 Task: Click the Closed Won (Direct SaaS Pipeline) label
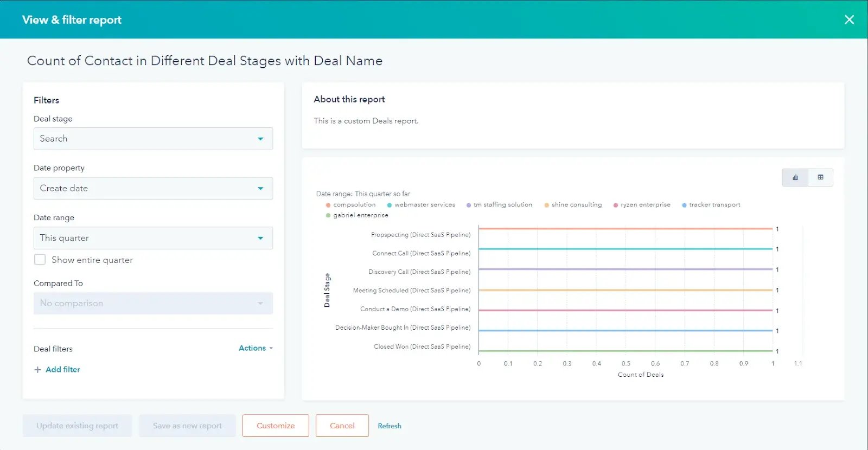click(422, 346)
